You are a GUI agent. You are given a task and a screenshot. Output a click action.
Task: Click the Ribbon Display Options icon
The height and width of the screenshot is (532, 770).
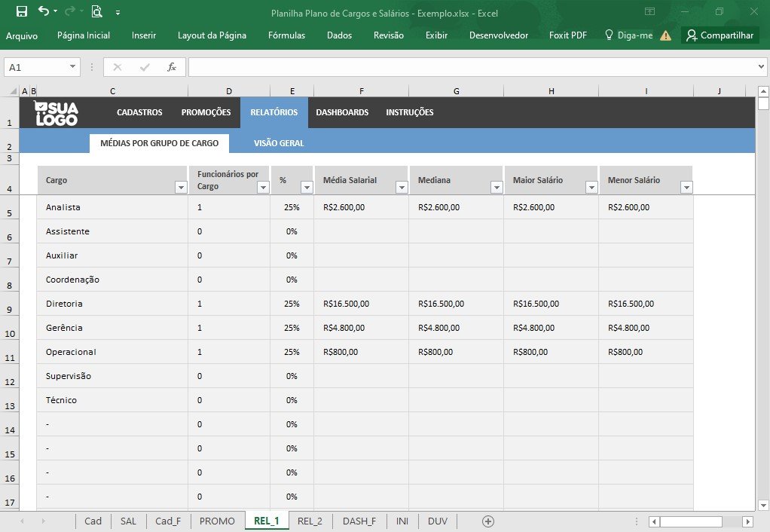[x=649, y=11]
